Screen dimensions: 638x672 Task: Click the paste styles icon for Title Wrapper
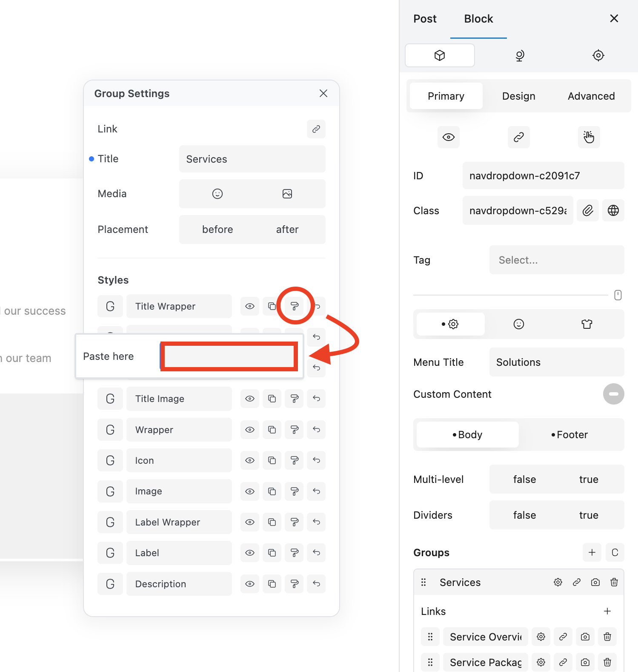coord(295,306)
